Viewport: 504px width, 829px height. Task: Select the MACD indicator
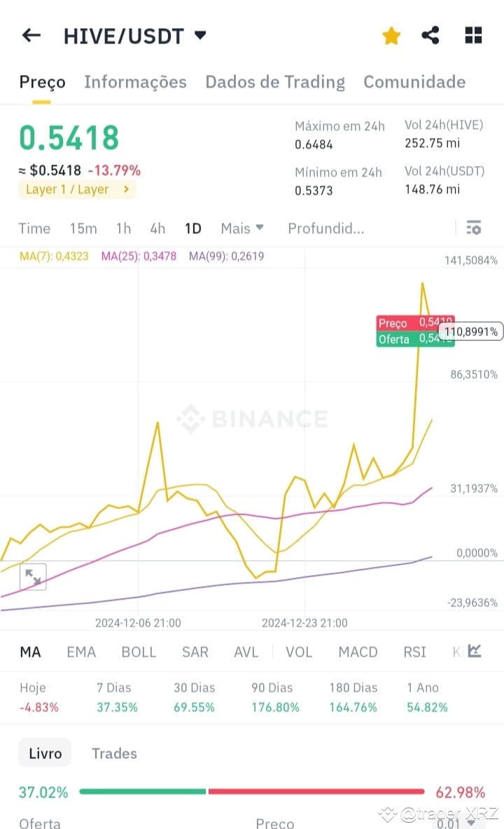point(358,651)
